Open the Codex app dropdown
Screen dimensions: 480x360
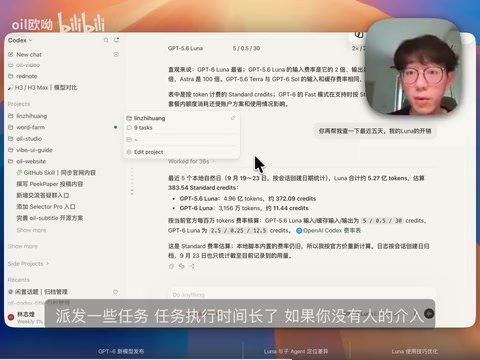(x=20, y=40)
